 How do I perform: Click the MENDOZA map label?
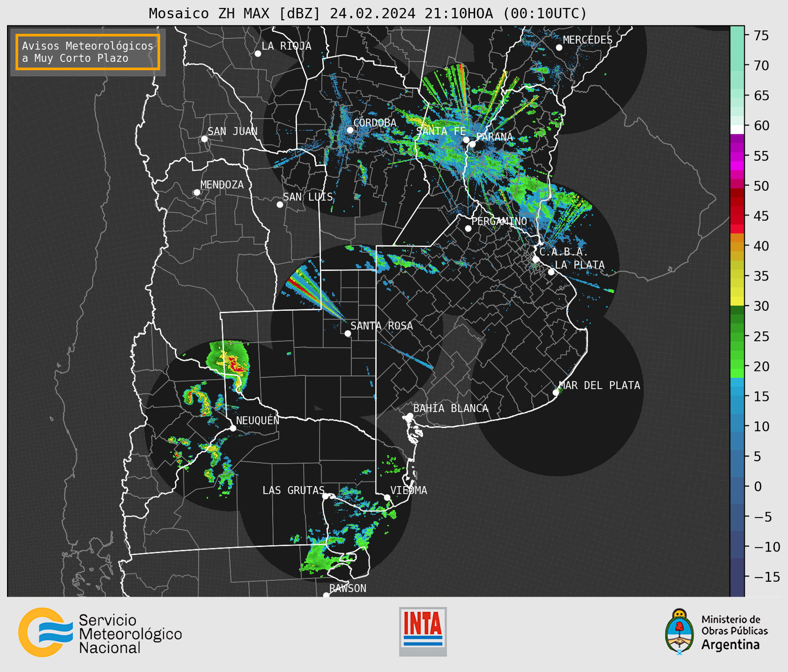tap(222, 185)
